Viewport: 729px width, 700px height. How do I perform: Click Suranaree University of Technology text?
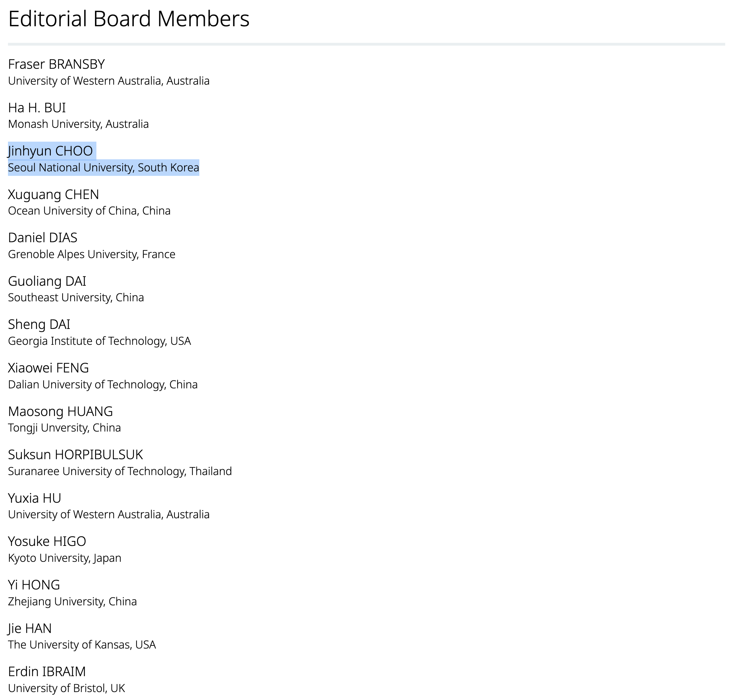point(120,471)
